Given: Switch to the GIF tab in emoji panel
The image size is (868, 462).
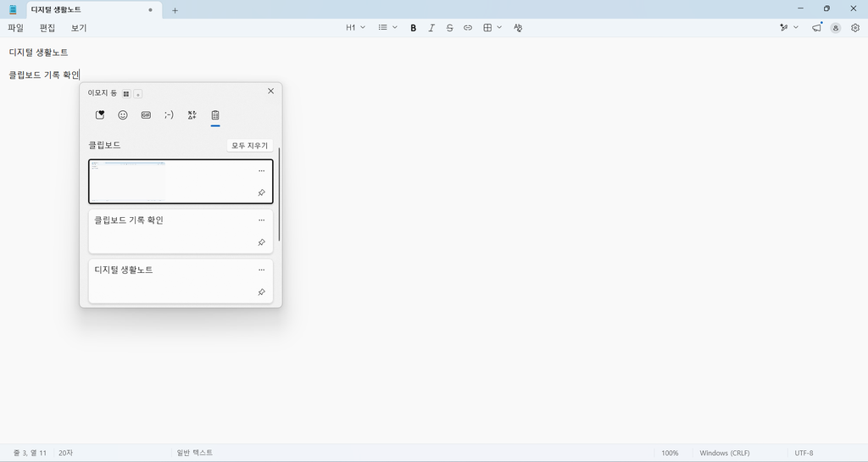Looking at the screenshot, I should (146, 115).
